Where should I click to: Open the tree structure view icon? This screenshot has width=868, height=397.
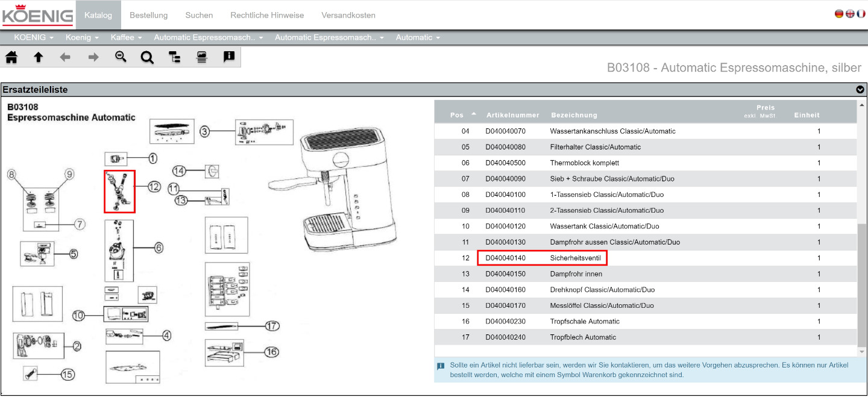(x=175, y=57)
